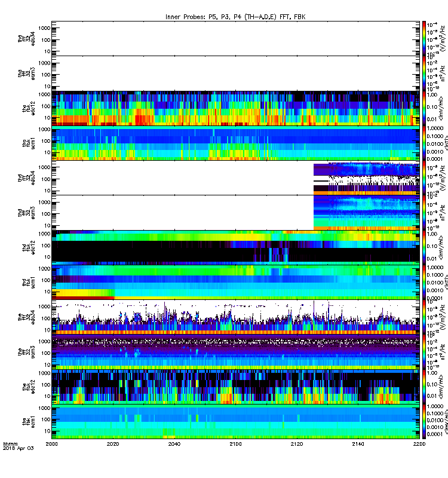Viewport: 448px width, 478px height.
Task: Click the empty tha fff edc34 spectrogram panel
Action: [x=235, y=38]
